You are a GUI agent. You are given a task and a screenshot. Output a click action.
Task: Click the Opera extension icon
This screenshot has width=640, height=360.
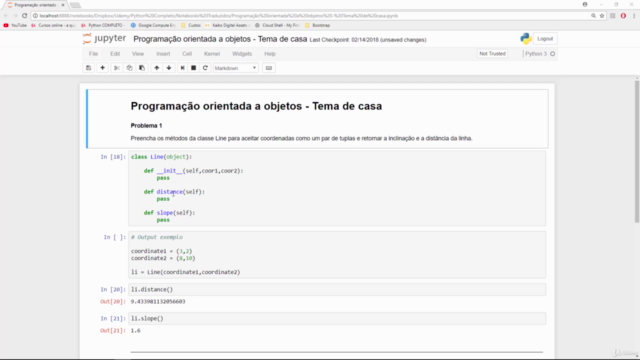pos(623,16)
